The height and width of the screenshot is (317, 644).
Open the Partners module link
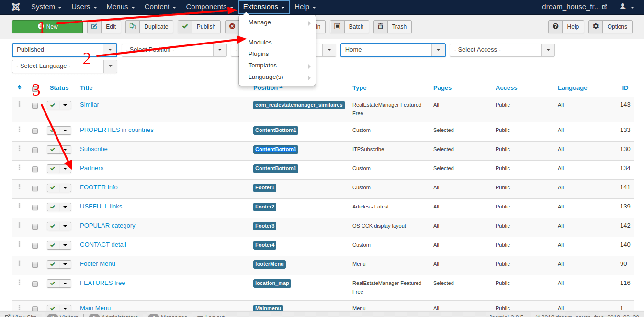pyautogui.click(x=91, y=168)
